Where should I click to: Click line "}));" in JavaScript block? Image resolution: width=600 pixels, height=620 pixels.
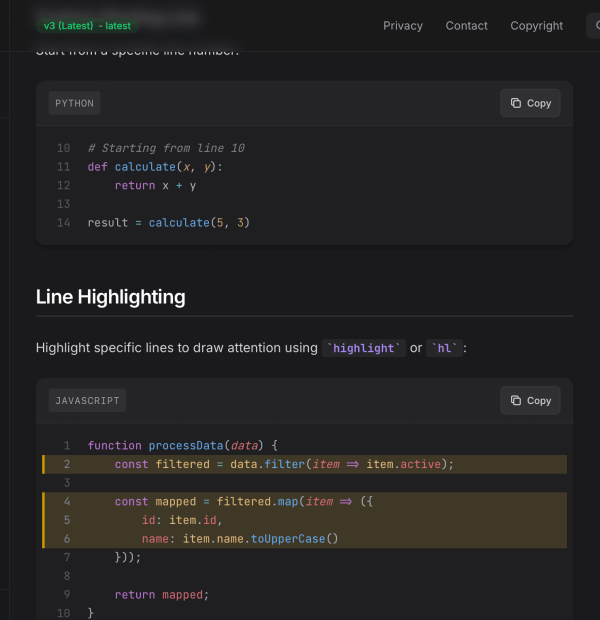128,558
